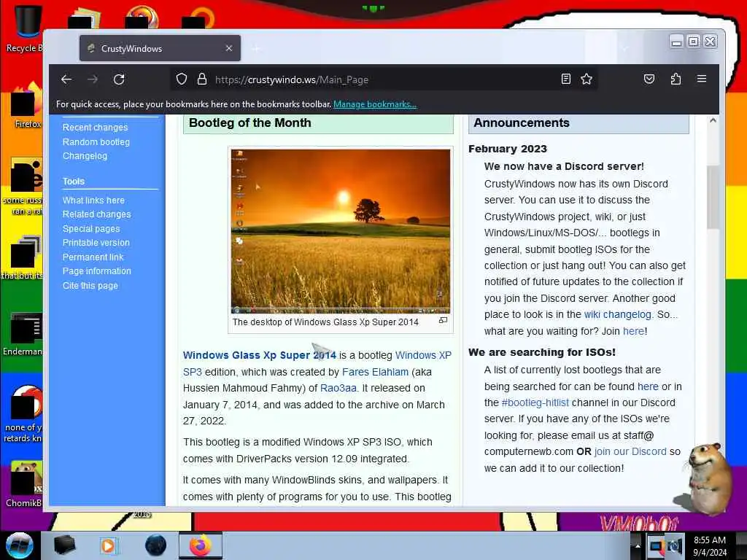Open the Firefox taskbar button
This screenshot has width=747, height=560.
coord(201,545)
